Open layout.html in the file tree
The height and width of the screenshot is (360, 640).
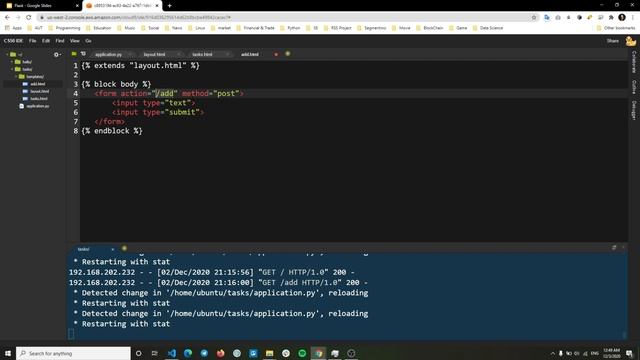tap(39, 91)
